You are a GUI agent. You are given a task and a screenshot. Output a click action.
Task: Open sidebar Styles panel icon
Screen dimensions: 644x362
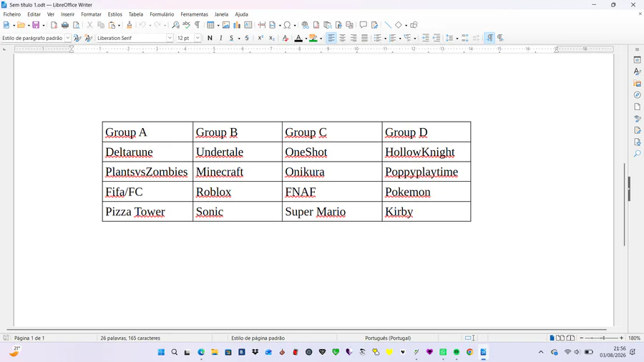tap(637, 72)
